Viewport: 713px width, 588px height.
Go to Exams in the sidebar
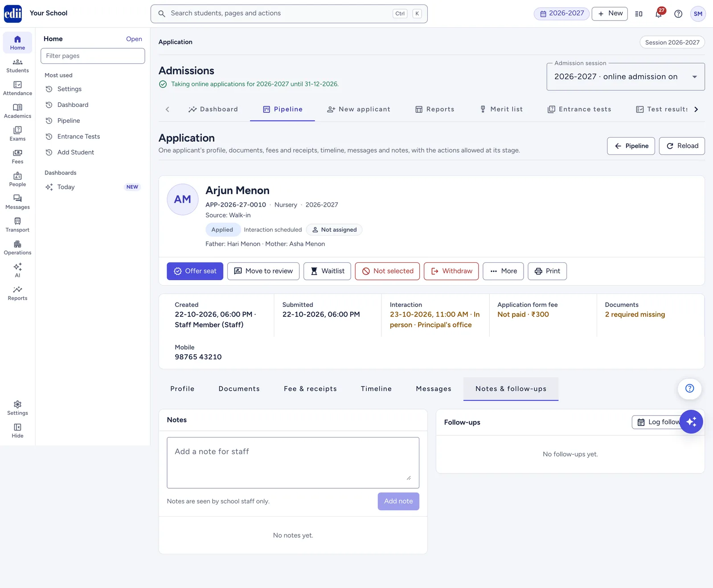(17, 134)
